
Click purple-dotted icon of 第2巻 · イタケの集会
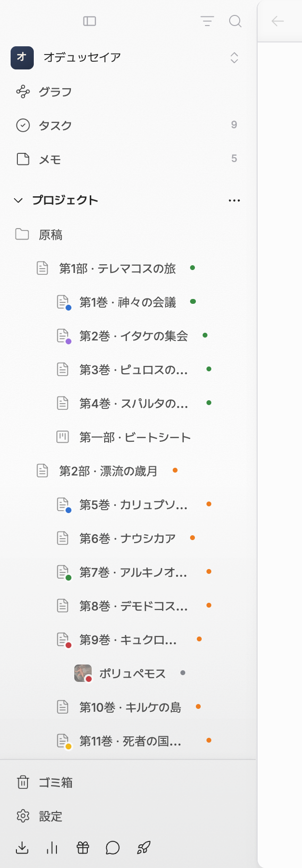[64, 336]
